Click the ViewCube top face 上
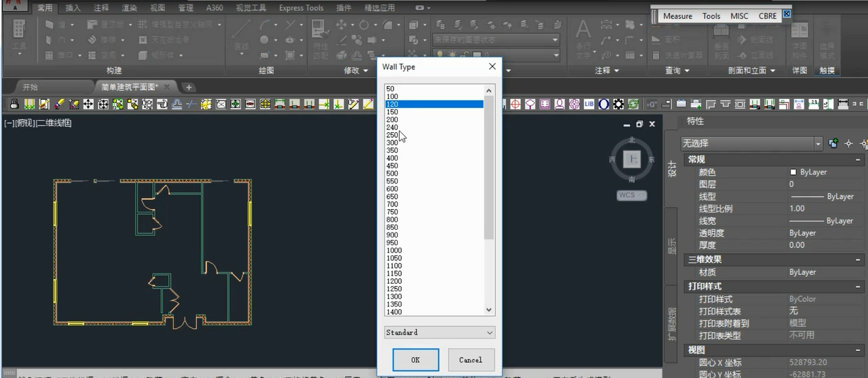Screen dimensions: 868x378 (x=631, y=159)
